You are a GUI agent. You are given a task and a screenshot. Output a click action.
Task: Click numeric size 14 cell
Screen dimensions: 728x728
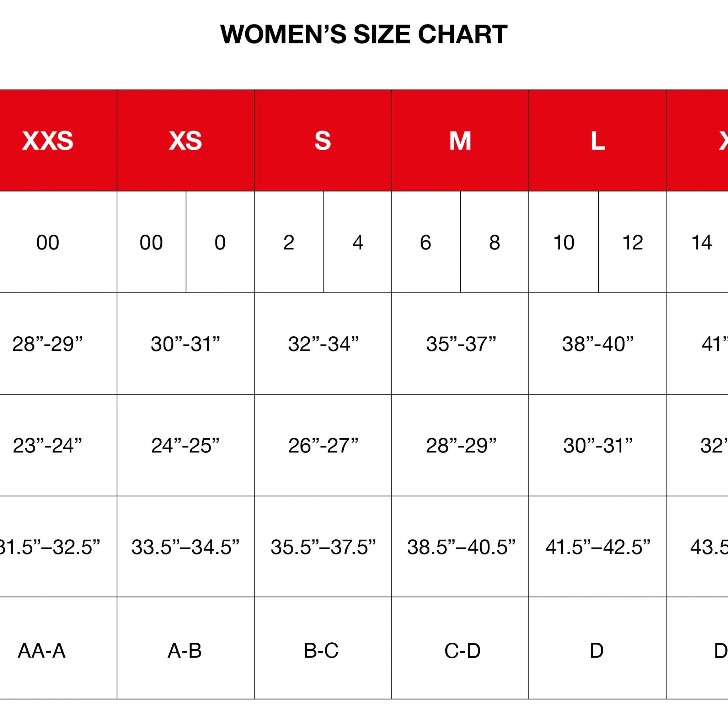tap(697, 242)
